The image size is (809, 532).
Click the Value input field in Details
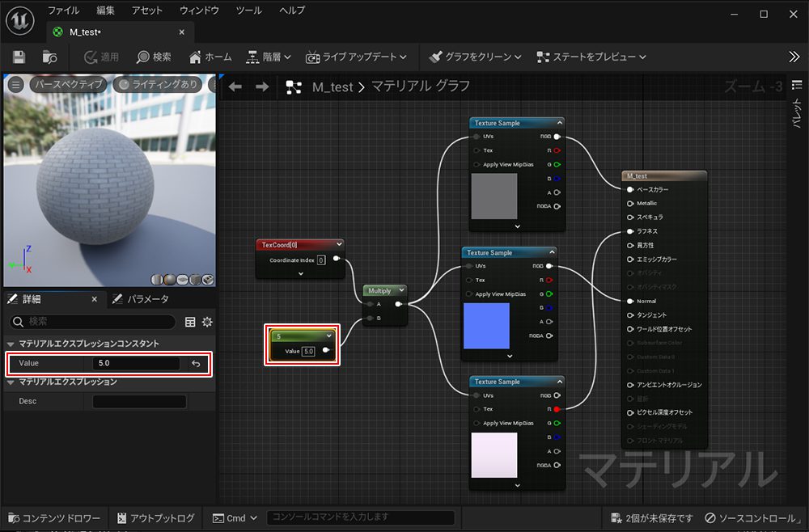(136, 364)
